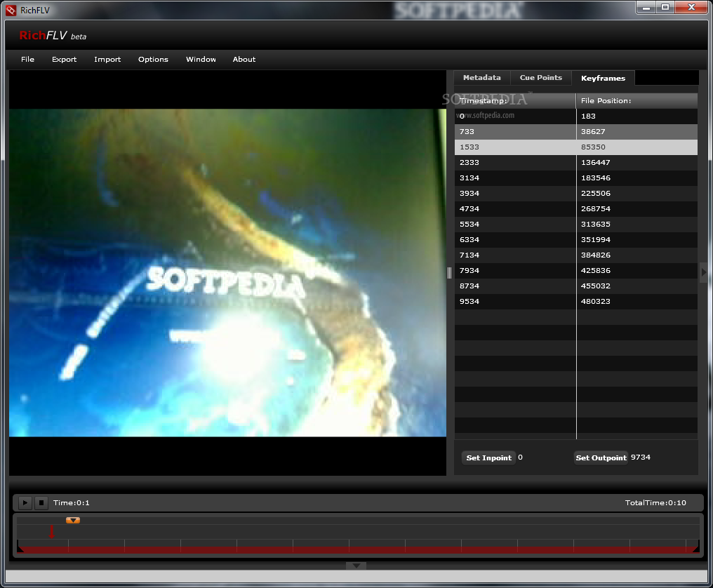Viewport: 713px width, 588px height.
Task: Click the video preview frame
Action: 227,272
